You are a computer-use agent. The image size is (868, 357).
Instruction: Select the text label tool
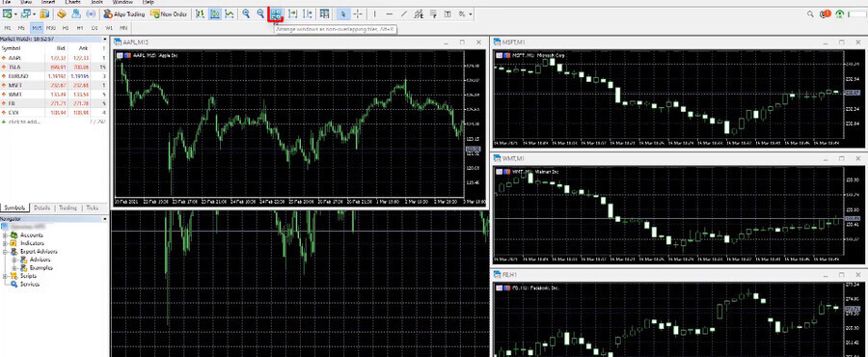(448, 14)
